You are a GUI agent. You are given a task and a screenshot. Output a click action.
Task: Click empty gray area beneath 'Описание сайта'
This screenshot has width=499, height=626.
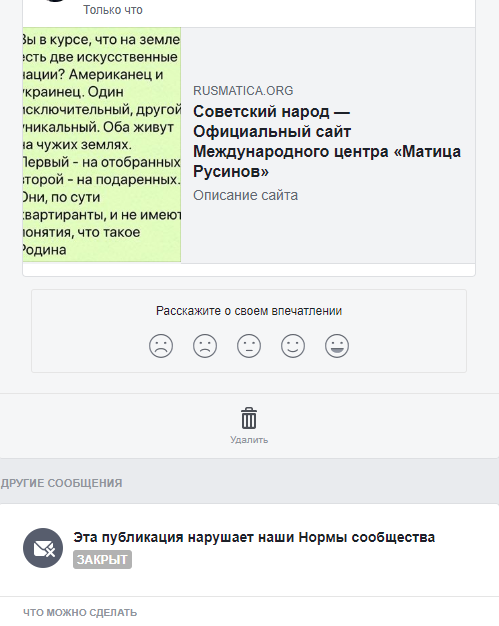327,234
